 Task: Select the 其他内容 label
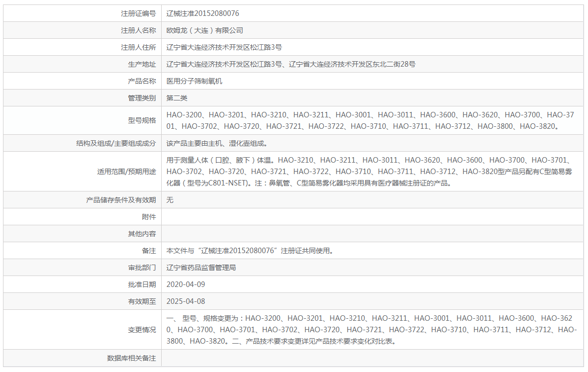tap(142, 234)
